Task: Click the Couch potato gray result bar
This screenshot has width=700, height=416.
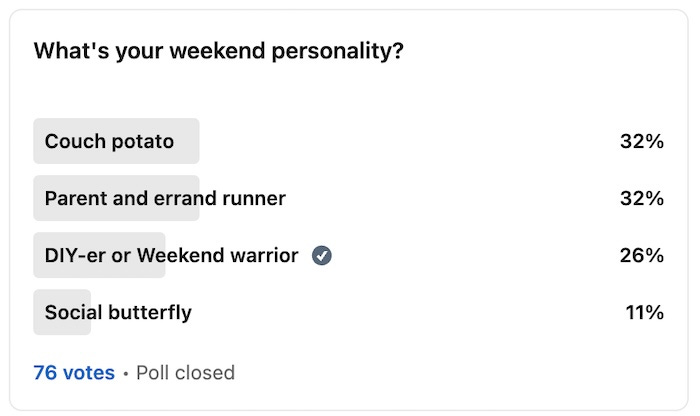Action: pos(116,141)
